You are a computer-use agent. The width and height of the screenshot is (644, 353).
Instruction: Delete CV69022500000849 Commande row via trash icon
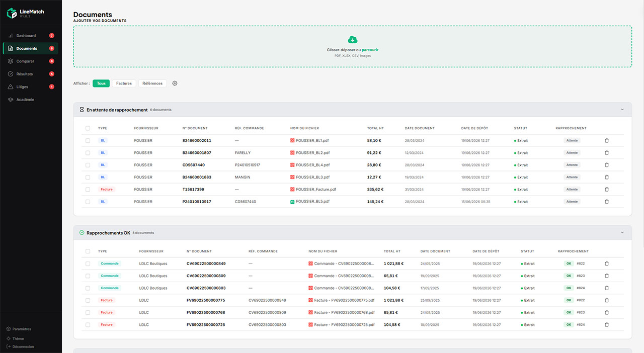(606, 263)
